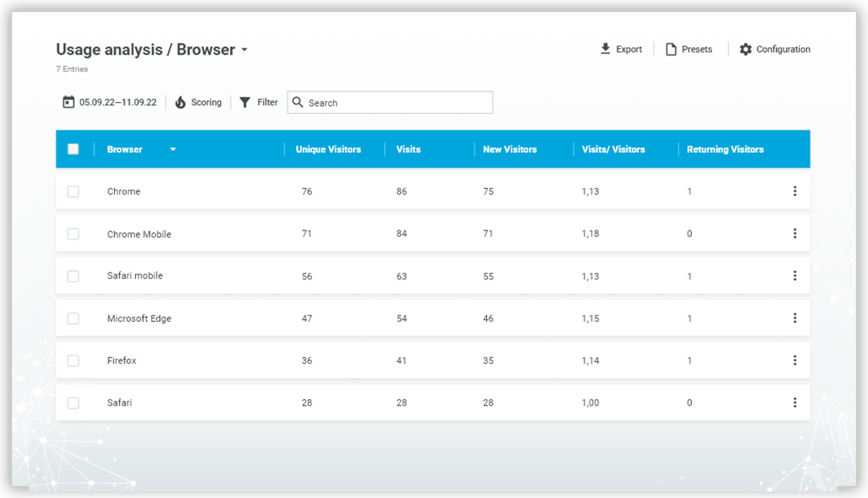868x498 pixels.
Task: Check the Chrome Mobile row checkbox
Action: tap(73, 234)
